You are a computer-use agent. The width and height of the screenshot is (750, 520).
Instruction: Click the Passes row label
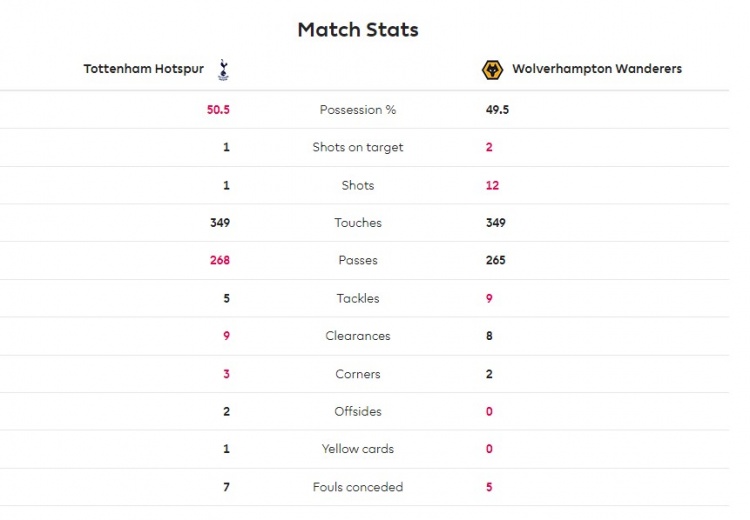(358, 260)
